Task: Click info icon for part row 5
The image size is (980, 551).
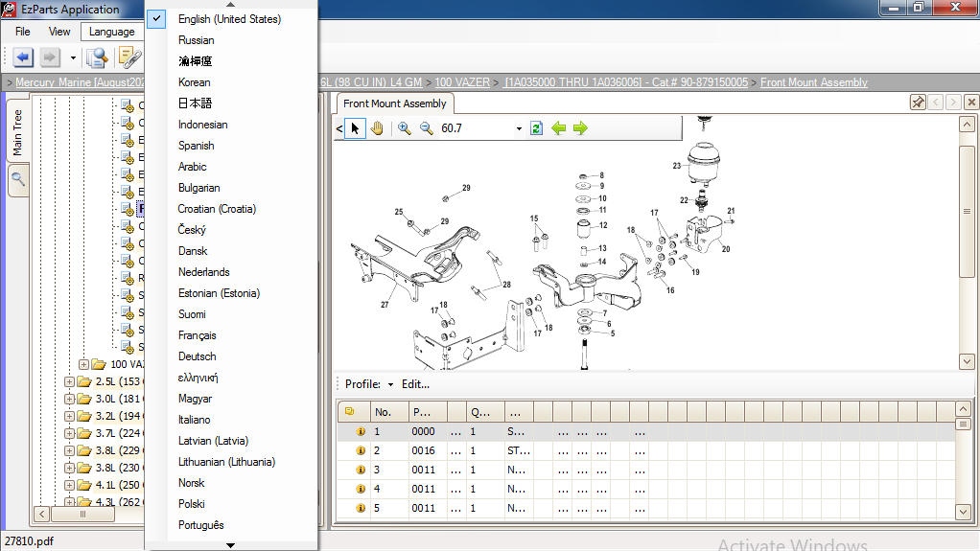Action: point(361,508)
